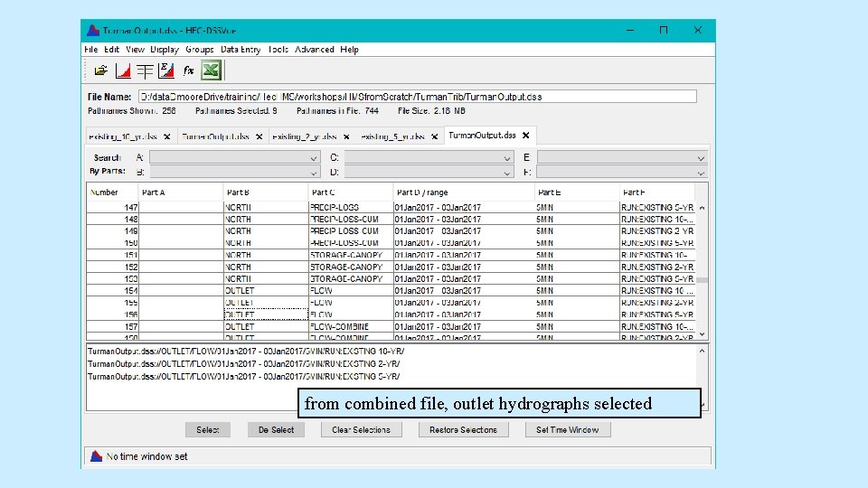The height and width of the screenshot is (488, 868).
Task: Click the HEC-DSSVue title bar icon
Action: tap(93, 31)
